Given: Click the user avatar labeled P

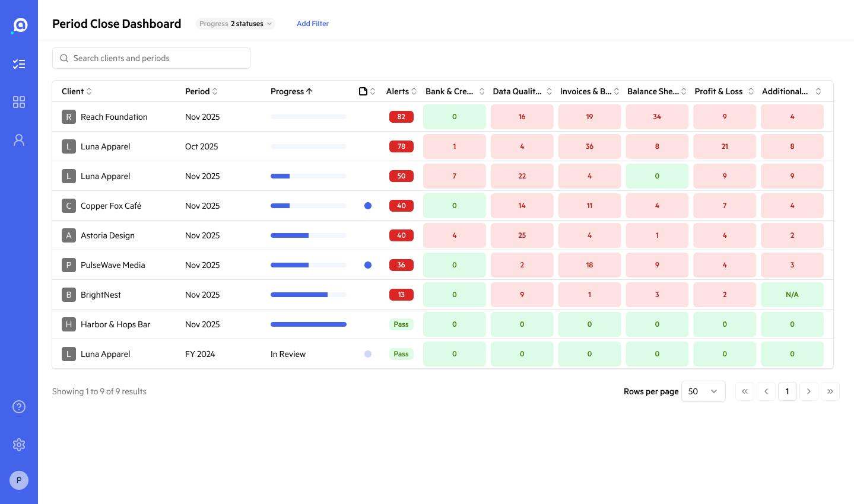Looking at the screenshot, I should pyautogui.click(x=19, y=480).
